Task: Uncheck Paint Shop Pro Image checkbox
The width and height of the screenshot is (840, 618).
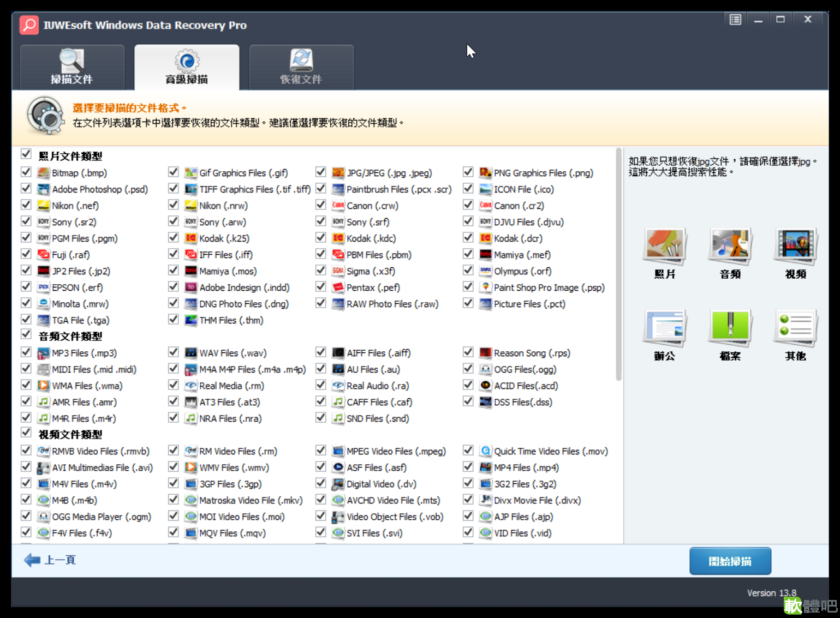Action: click(x=468, y=286)
